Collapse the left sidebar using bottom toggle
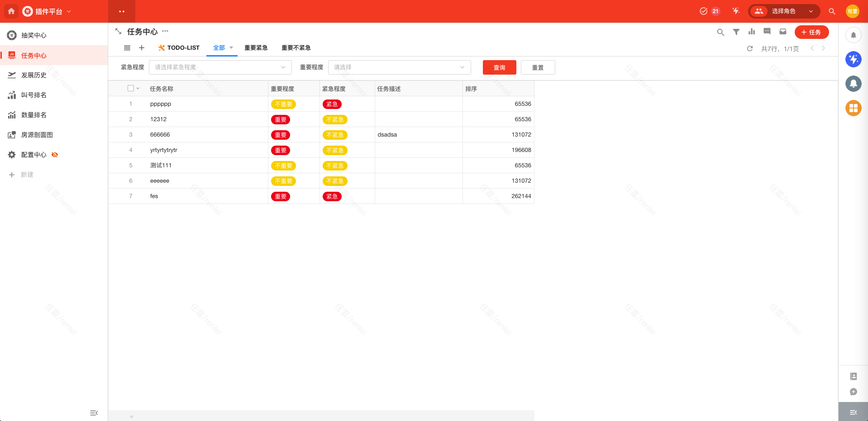 94,413
